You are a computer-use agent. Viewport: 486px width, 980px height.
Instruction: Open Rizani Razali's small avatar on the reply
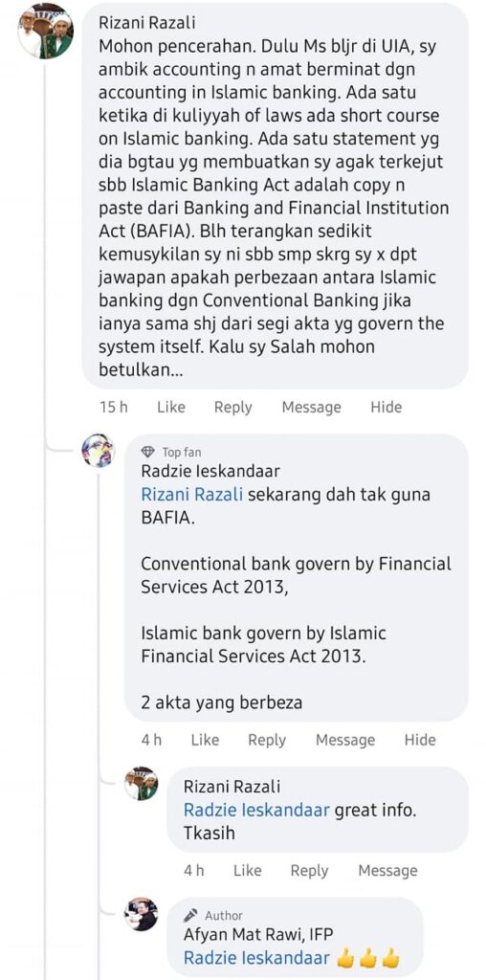tap(142, 783)
